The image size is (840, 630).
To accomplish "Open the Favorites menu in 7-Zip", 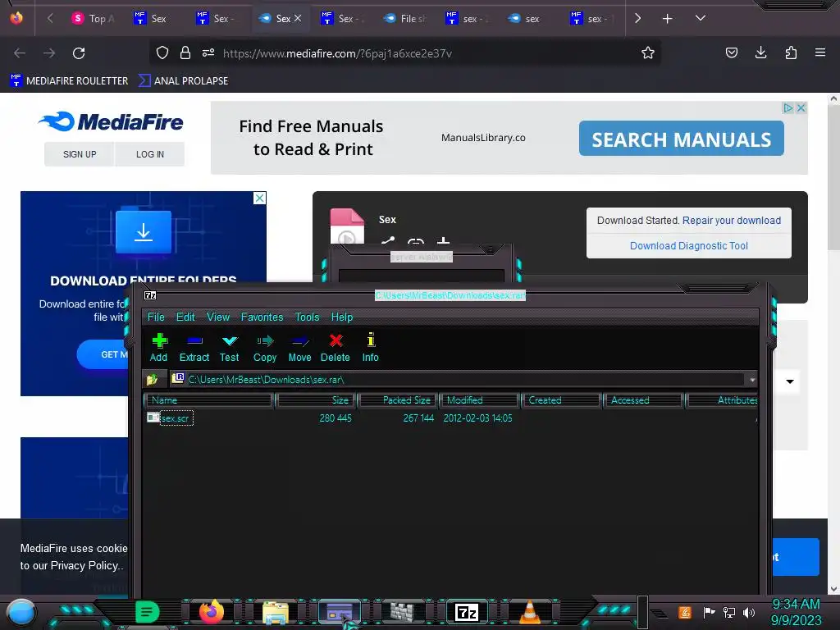I will (x=262, y=317).
